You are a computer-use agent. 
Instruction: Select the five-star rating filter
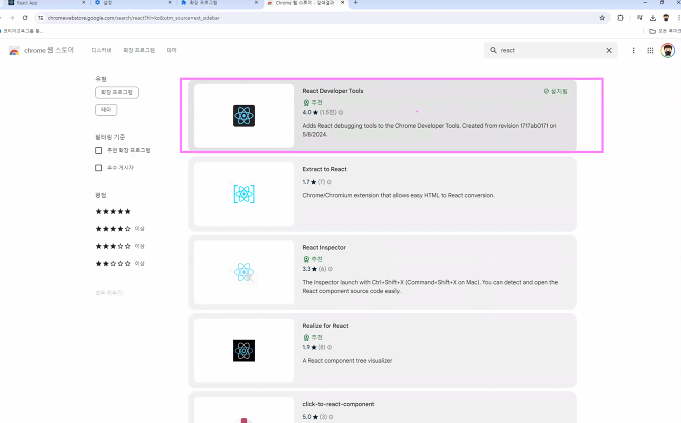pos(113,212)
